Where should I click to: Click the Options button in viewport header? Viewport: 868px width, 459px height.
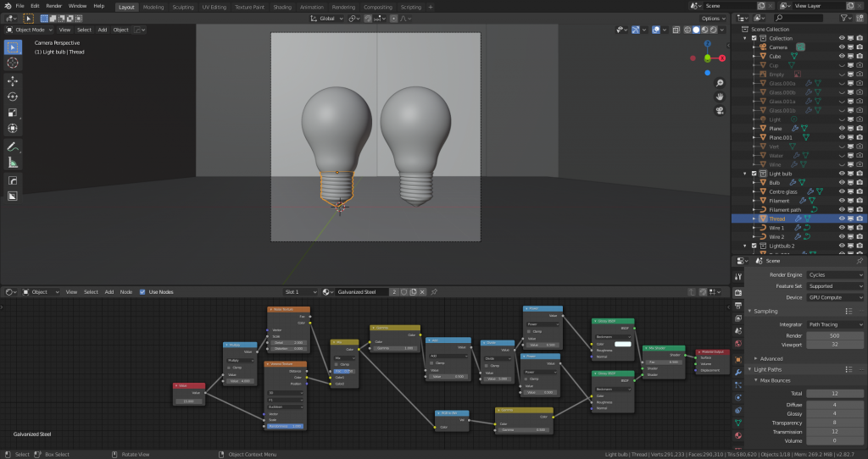[x=712, y=18]
